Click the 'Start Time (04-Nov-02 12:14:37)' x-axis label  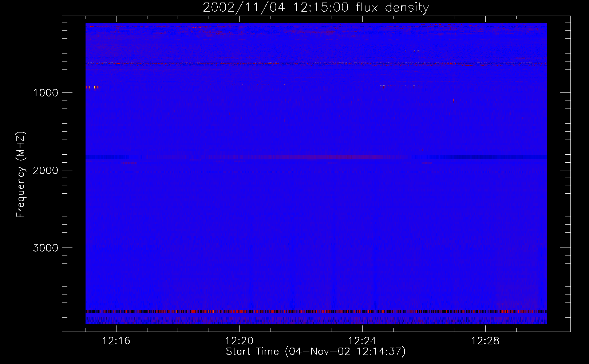tap(316, 352)
